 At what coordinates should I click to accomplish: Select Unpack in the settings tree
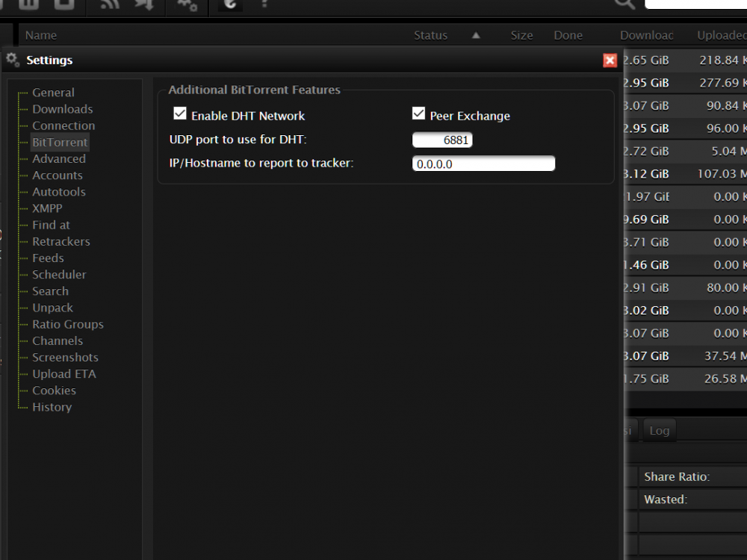pyautogui.click(x=53, y=308)
